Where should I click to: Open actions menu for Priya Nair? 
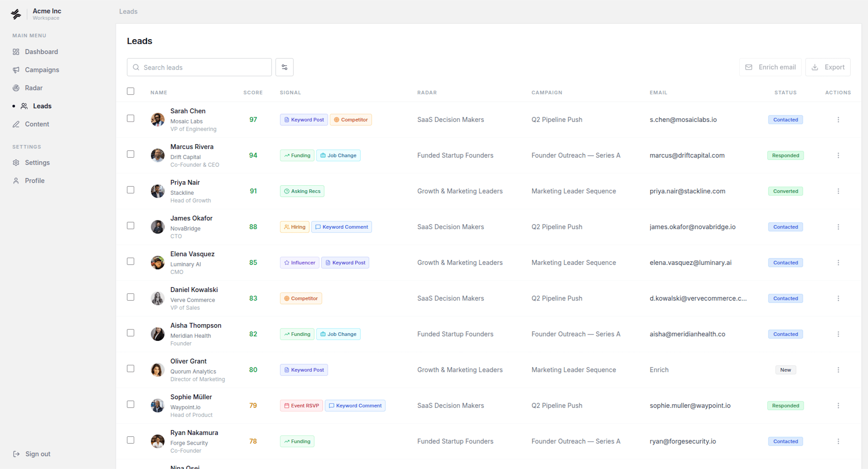[838, 191]
